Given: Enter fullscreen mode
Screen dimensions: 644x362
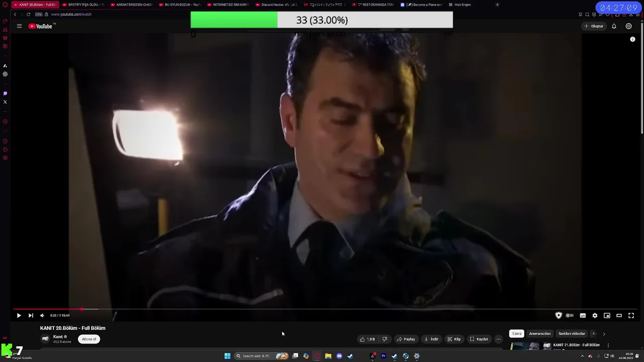Looking at the screenshot, I should (x=631, y=316).
